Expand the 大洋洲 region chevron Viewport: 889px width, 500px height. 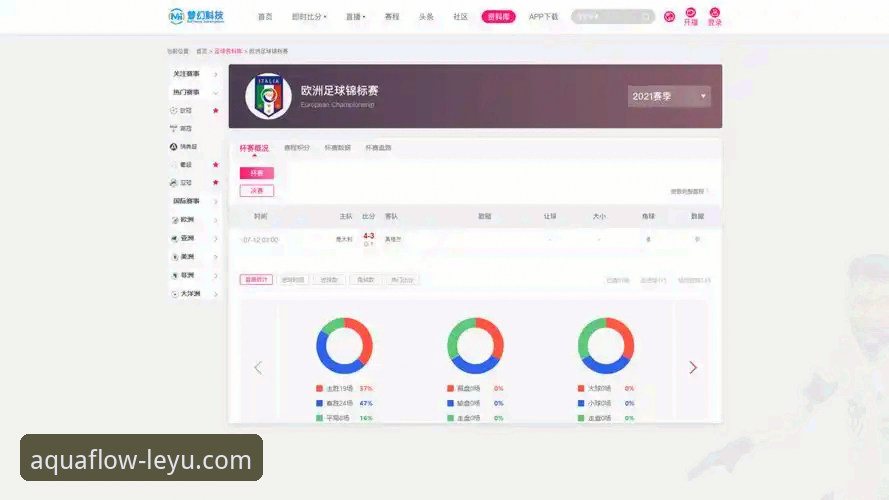coord(215,294)
